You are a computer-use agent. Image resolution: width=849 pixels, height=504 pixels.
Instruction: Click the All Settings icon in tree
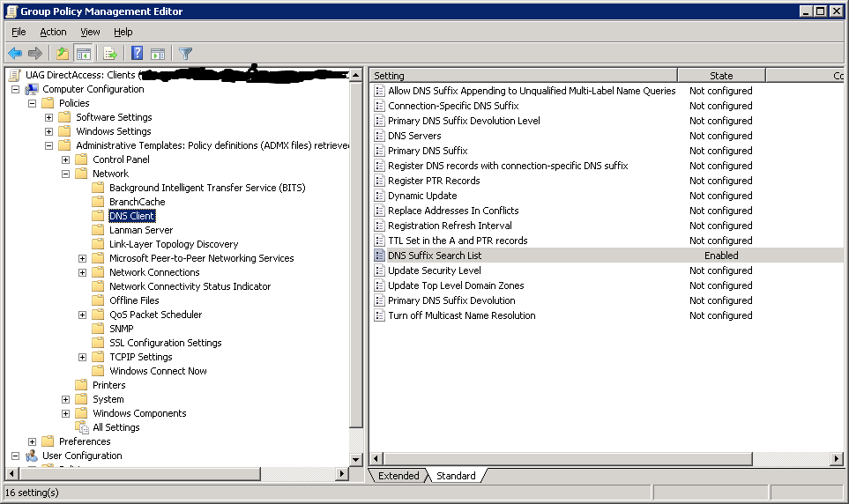(x=82, y=427)
